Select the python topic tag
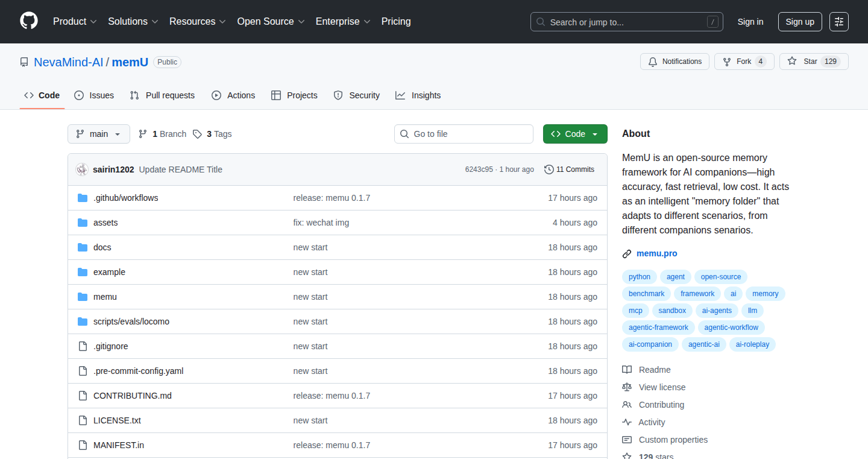This screenshot has width=868, height=459. pos(640,277)
